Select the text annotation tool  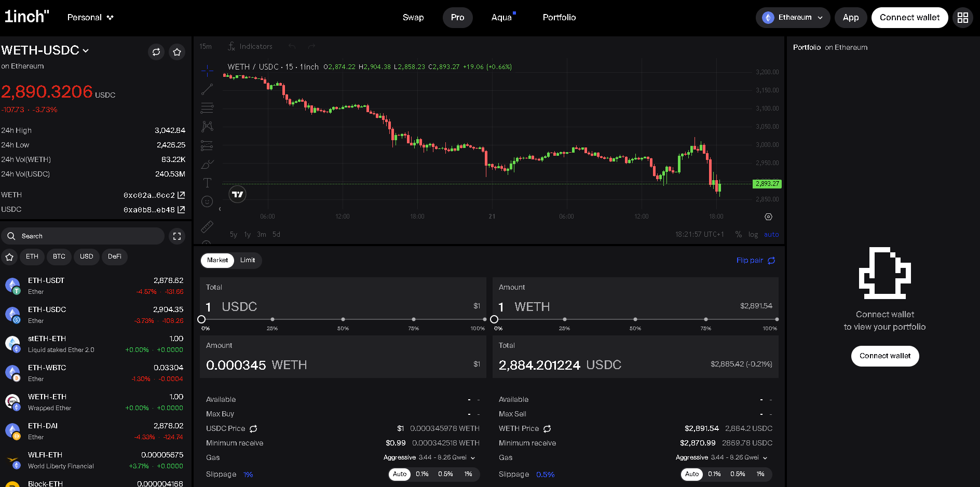point(207,183)
